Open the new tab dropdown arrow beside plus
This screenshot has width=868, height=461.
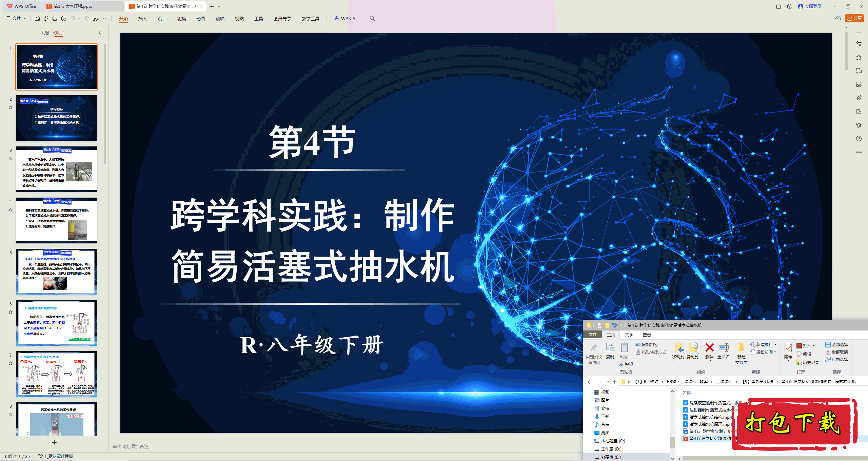(219, 6)
